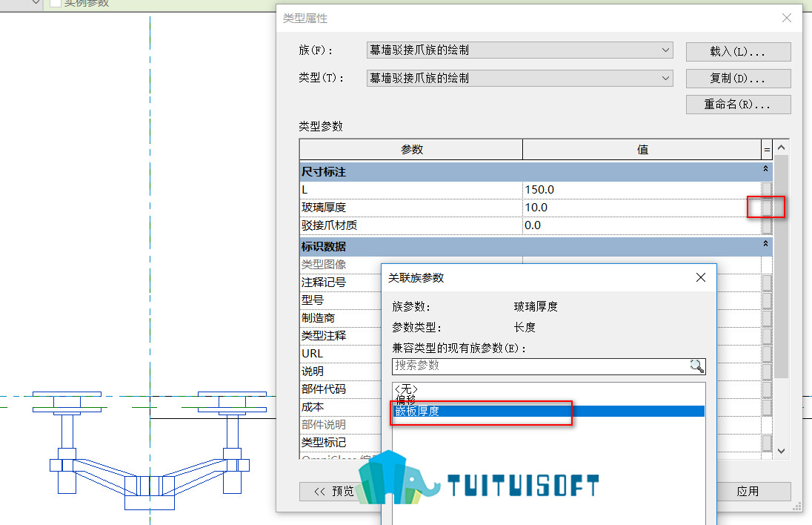Click the scroll down arrow of parameter table
The image size is (812, 525).
[x=782, y=451]
